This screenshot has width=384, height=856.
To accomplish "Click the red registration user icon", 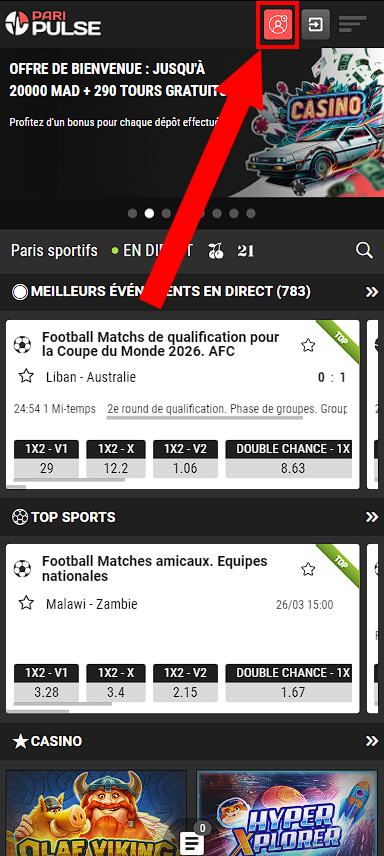I will (x=277, y=25).
